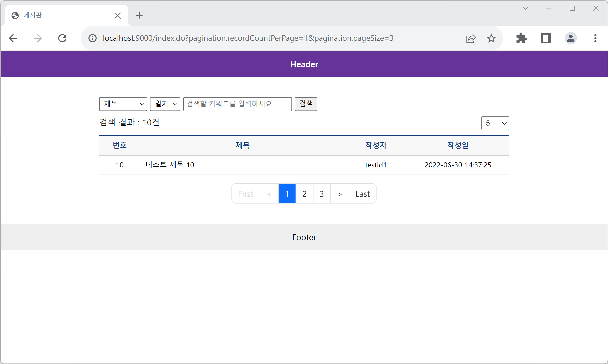Expand the 일치 match type dropdown
The height and width of the screenshot is (364, 608).
[165, 104]
